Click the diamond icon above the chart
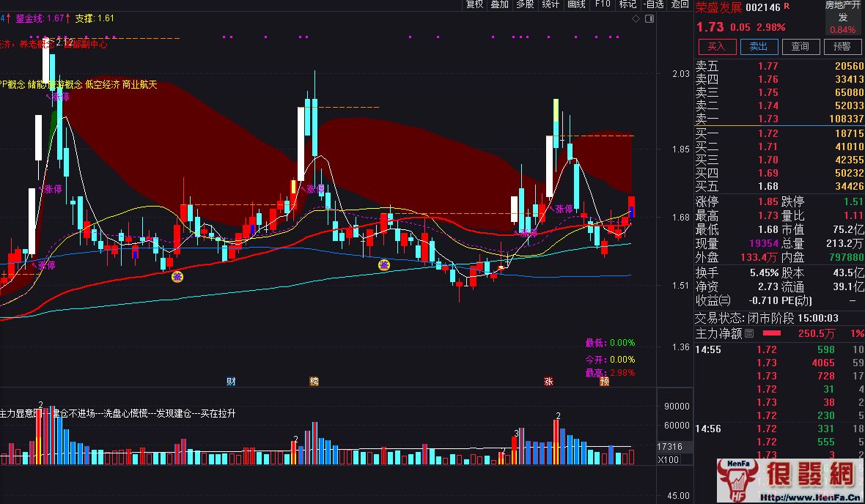865x504 pixels. click(636, 19)
